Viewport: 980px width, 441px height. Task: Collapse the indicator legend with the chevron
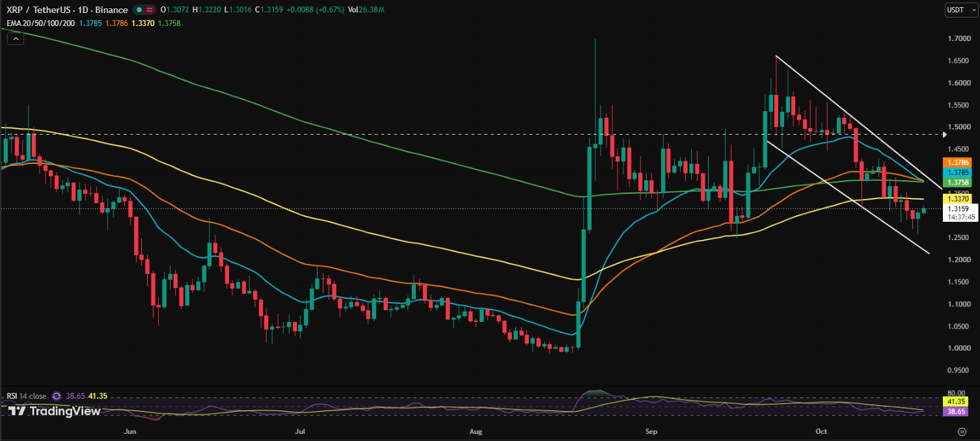pos(14,38)
